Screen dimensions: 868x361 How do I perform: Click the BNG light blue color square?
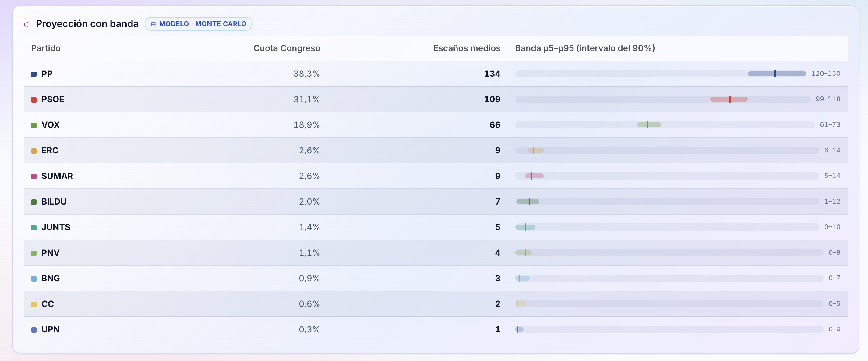[x=34, y=279]
